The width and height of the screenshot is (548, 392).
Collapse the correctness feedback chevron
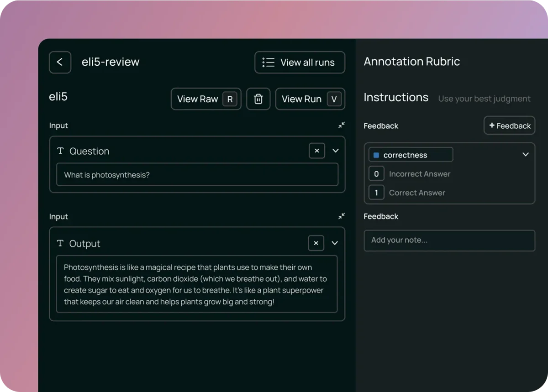coord(525,155)
